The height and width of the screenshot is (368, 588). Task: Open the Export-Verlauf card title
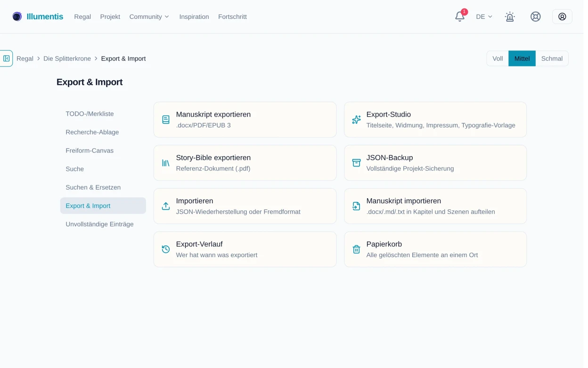coord(199,244)
